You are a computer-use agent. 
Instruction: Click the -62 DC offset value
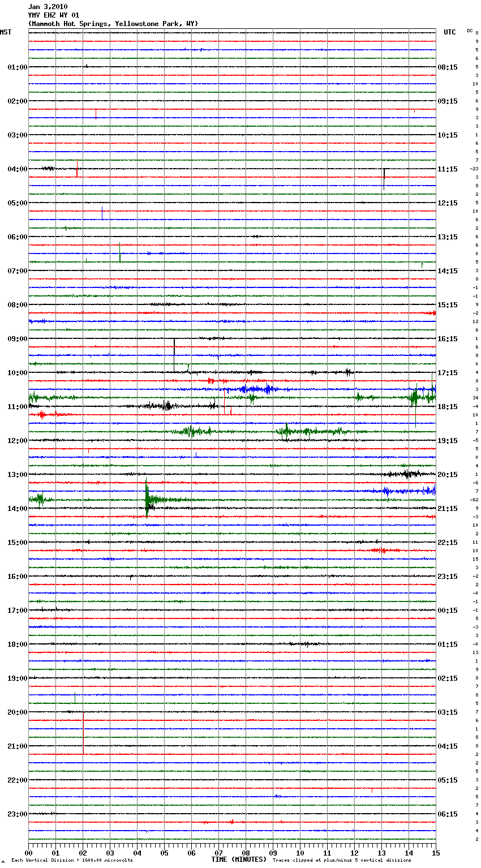(x=474, y=500)
